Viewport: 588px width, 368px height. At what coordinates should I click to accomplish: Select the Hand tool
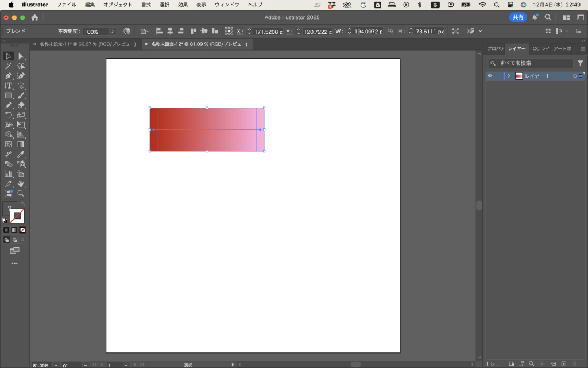coord(21,183)
